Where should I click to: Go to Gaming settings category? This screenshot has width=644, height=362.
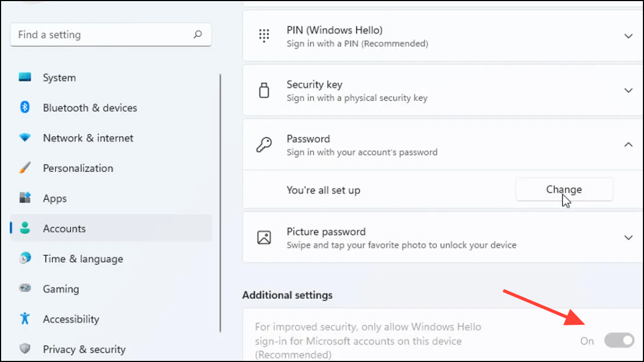click(61, 289)
